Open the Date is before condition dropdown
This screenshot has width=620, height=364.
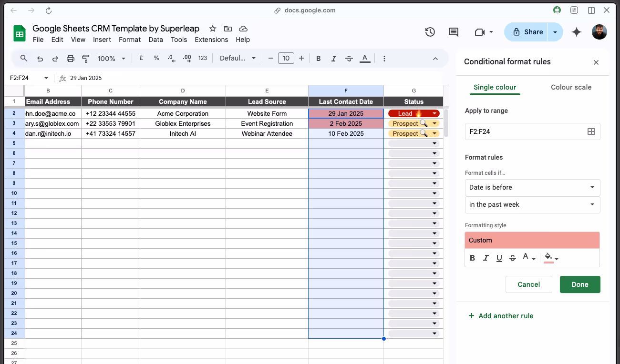pyautogui.click(x=532, y=187)
